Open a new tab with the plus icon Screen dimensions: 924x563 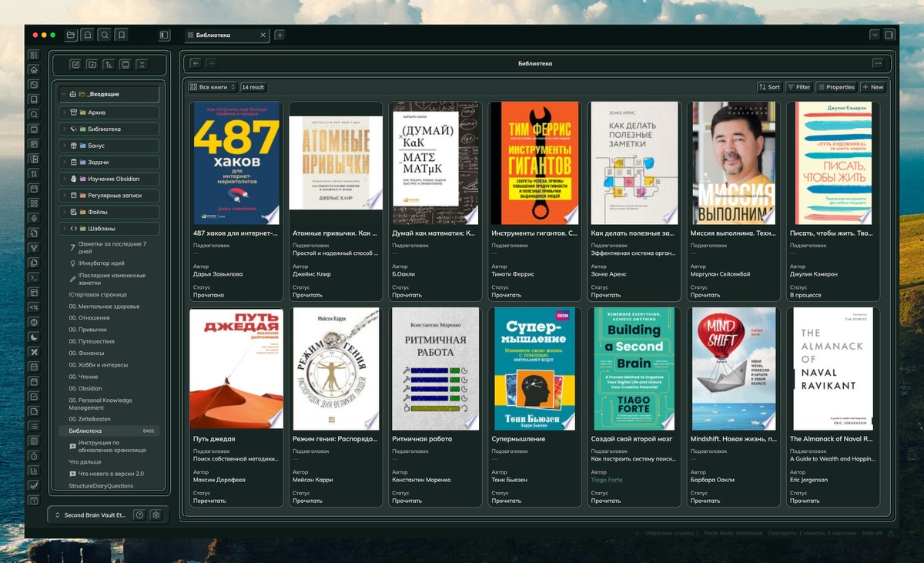point(280,35)
